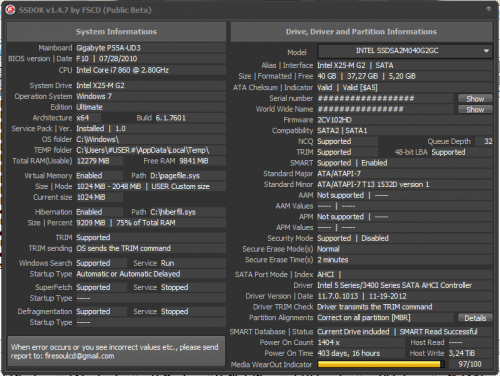Click the wear-out score 97/100
The width and height of the screenshot is (500, 376).
point(470,364)
